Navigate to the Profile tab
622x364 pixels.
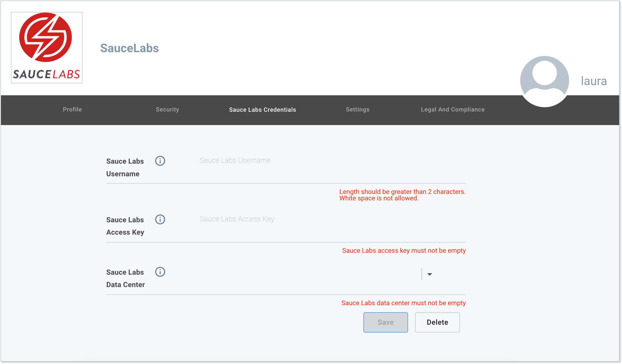[x=72, y=109]
